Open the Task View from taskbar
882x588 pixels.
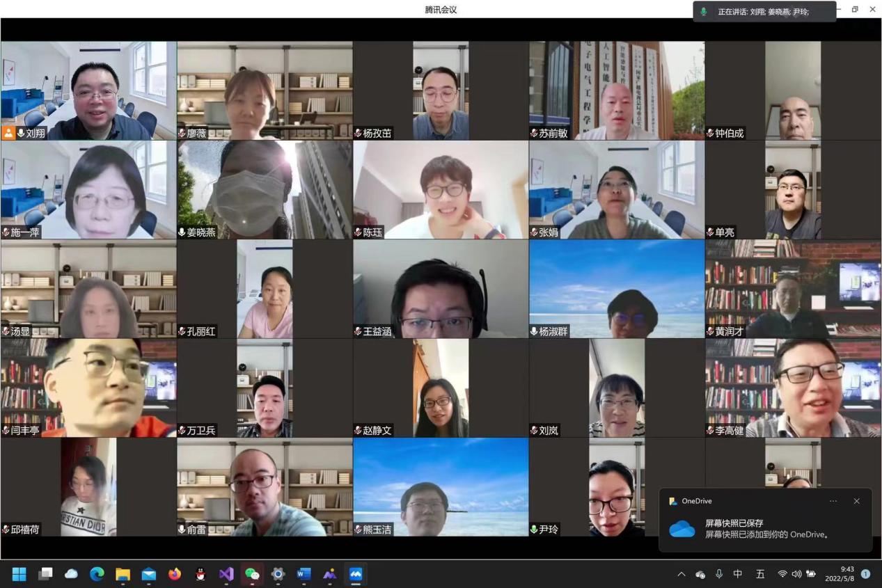(x=45, y=574)
